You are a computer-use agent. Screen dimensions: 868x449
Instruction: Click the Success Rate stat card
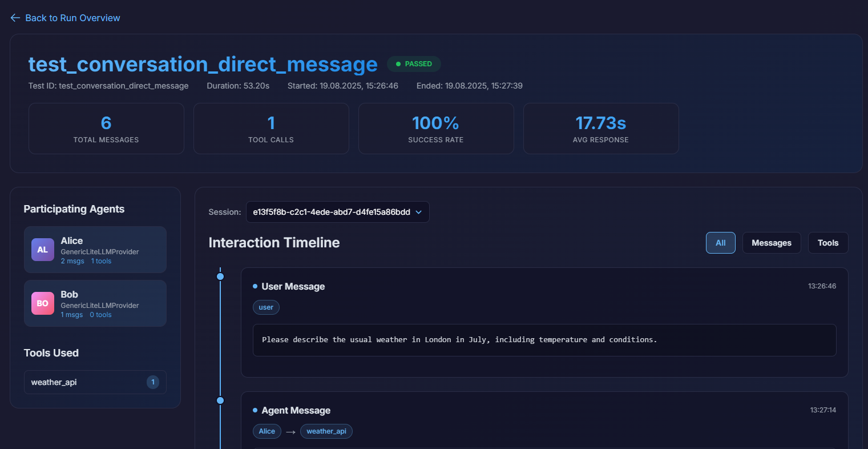[436, 129]
